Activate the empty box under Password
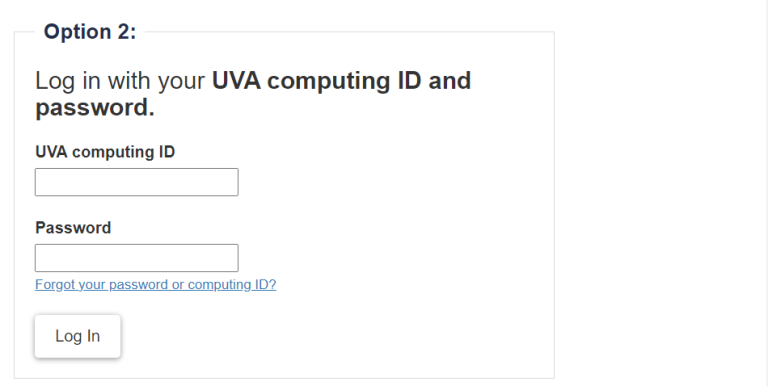This screenshot has width=768, height=386. pos(137,258)
